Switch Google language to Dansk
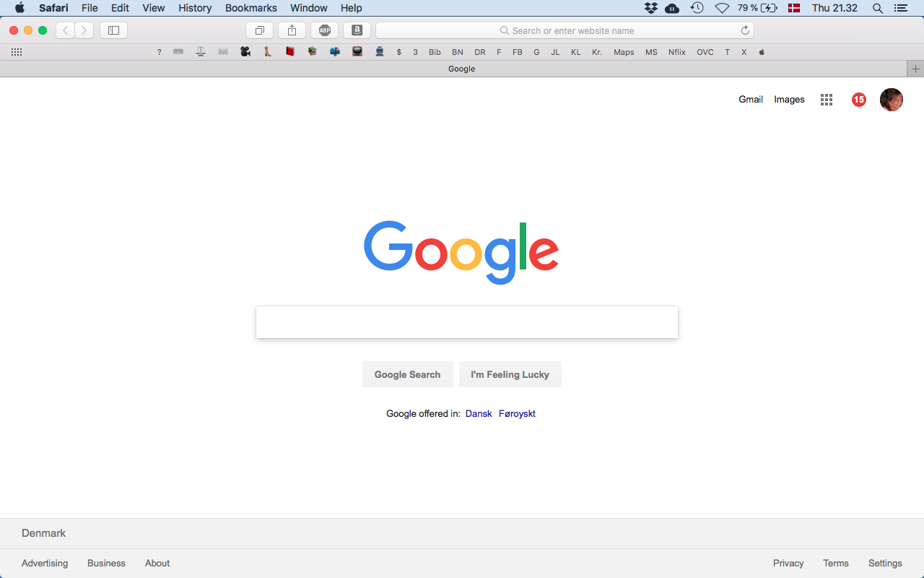Viewport: 924px width, 578px height. (x=479, y=414)
